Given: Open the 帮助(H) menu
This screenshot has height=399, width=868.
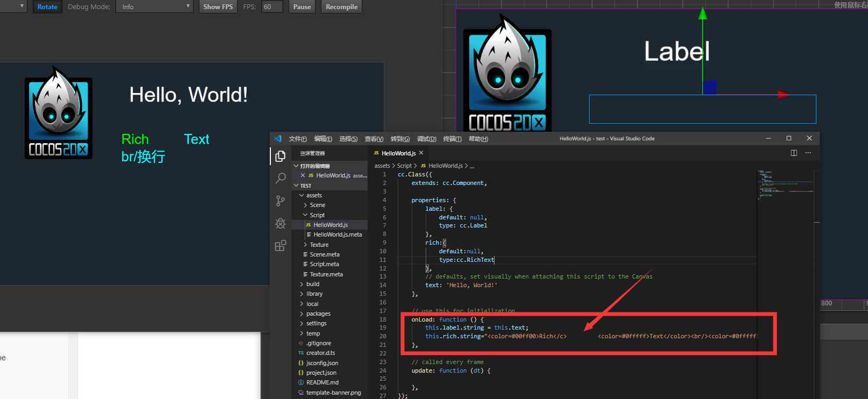Looking at the screenshot, I should coord(478,139).
